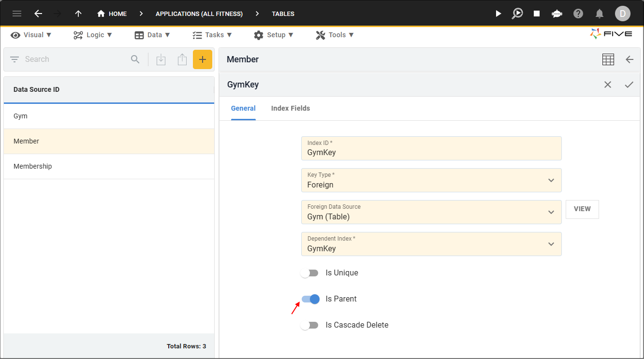Go forward with the right arrow
The height and width of the screenshot is (359, 644).
point(58,14)
